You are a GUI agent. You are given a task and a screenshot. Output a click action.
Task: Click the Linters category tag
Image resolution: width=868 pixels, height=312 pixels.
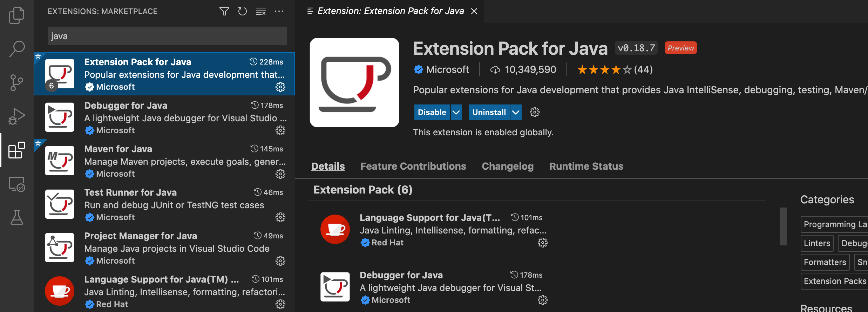817,243
